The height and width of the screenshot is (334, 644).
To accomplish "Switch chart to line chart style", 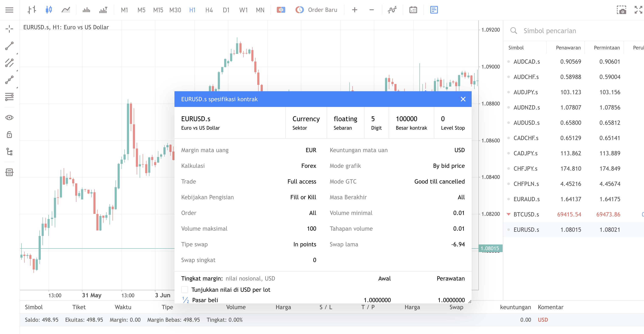I will coord(66,10).
